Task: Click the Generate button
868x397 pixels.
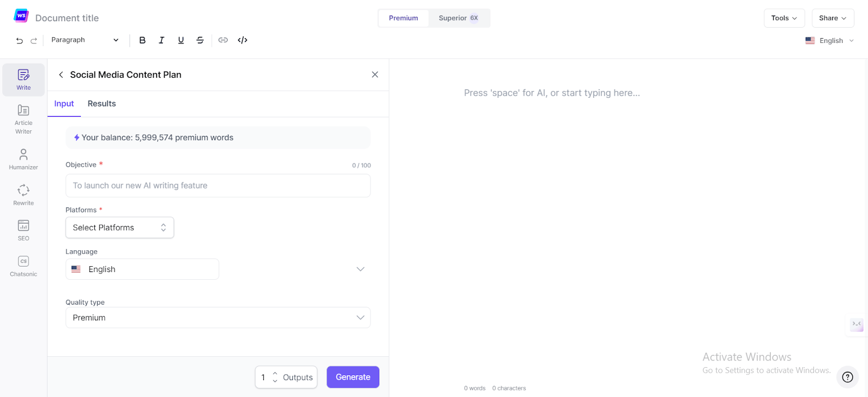Action: coord(353,377)
